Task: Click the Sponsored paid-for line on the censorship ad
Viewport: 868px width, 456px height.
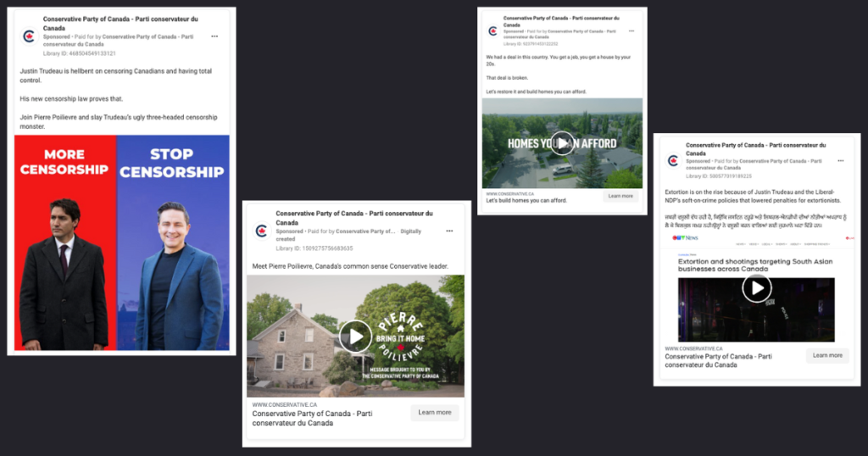Action: point(119,41)
